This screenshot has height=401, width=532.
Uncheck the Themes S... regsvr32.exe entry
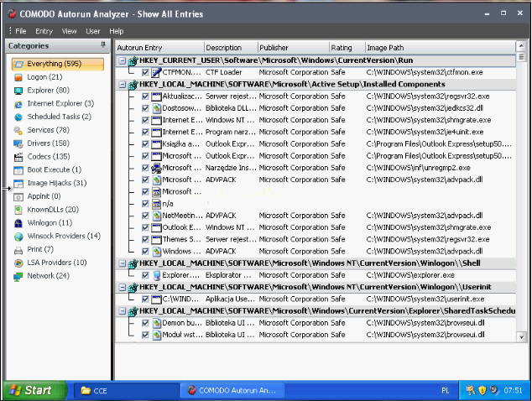point(145,240)
